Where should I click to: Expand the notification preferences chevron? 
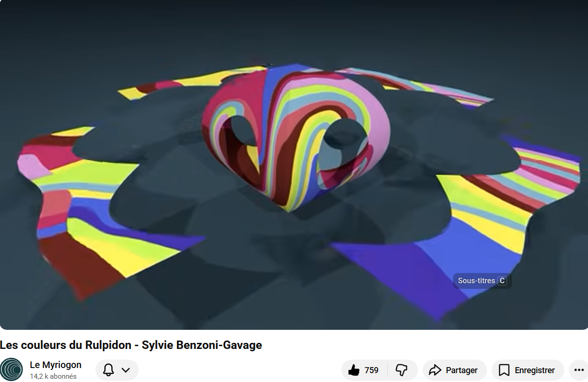pyautogui.click(x=126, y=370)
